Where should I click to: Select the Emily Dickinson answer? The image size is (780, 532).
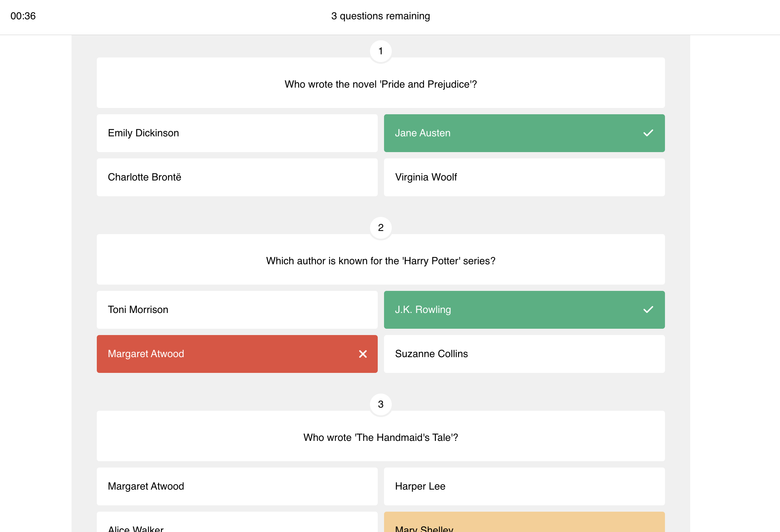pos(237,133)
